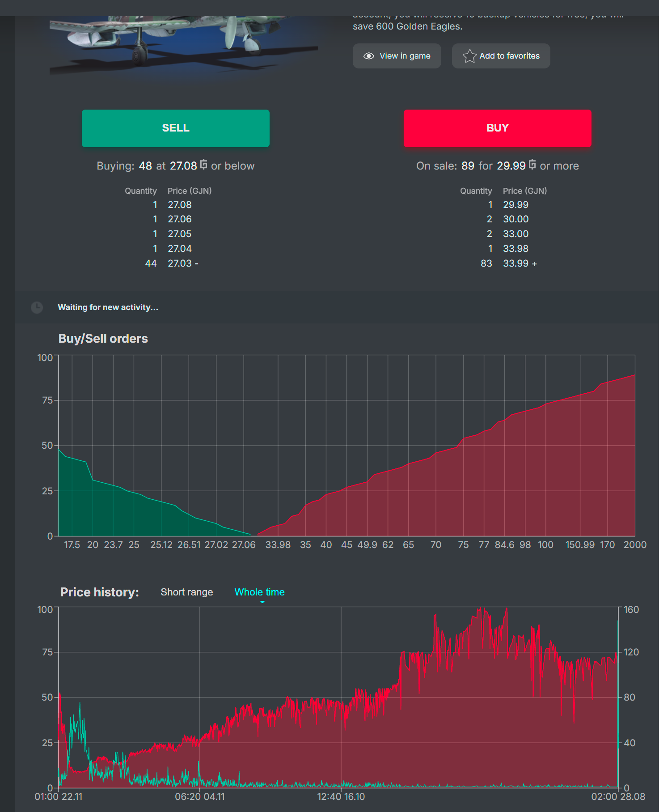Click the red BUY button
This screenshot has width=659, height=812.
point(498,128)
